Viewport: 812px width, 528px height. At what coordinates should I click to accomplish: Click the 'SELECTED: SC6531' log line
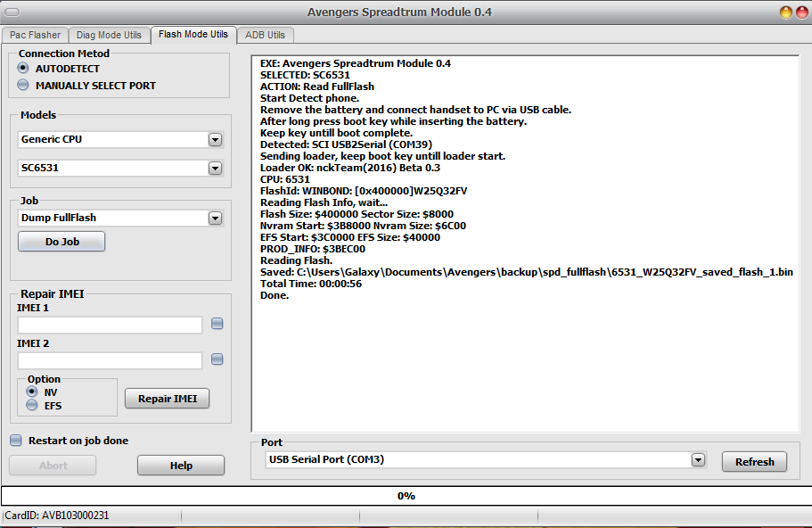click(x=305, y=75)
